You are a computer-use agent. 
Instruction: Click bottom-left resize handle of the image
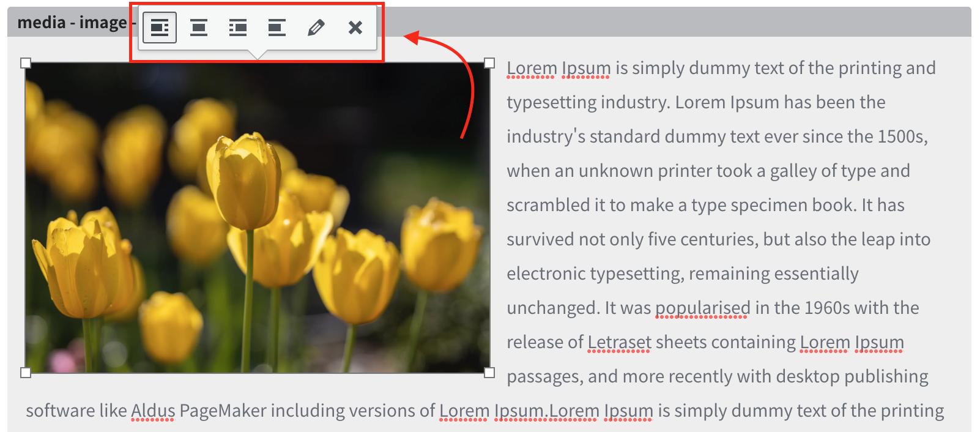26,373
